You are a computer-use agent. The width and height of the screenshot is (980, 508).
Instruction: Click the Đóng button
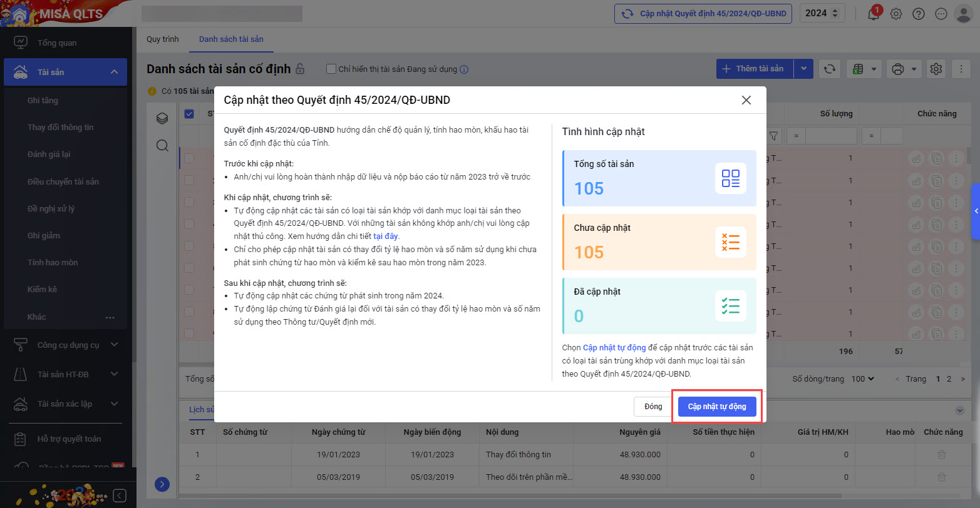pyautogui.click(x=652, y=407)
